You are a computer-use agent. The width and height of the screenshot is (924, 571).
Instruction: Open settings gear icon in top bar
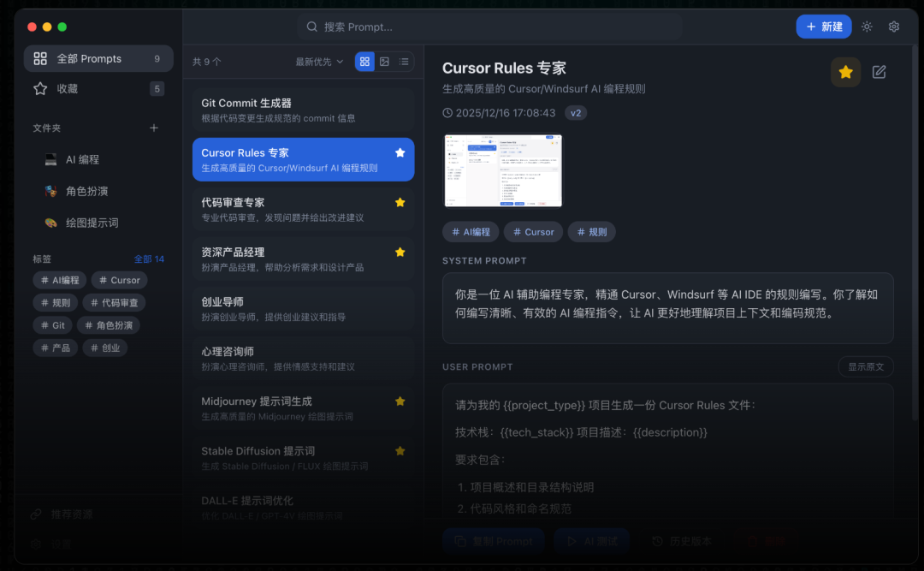click(894, 27)
